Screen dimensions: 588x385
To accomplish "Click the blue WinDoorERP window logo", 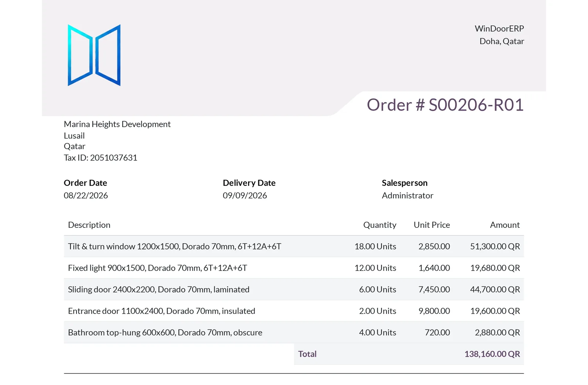I will click(94, 55).
